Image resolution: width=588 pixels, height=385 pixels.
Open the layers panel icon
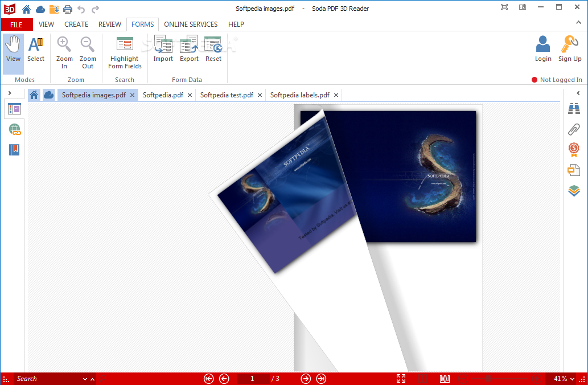pos(574,191)
